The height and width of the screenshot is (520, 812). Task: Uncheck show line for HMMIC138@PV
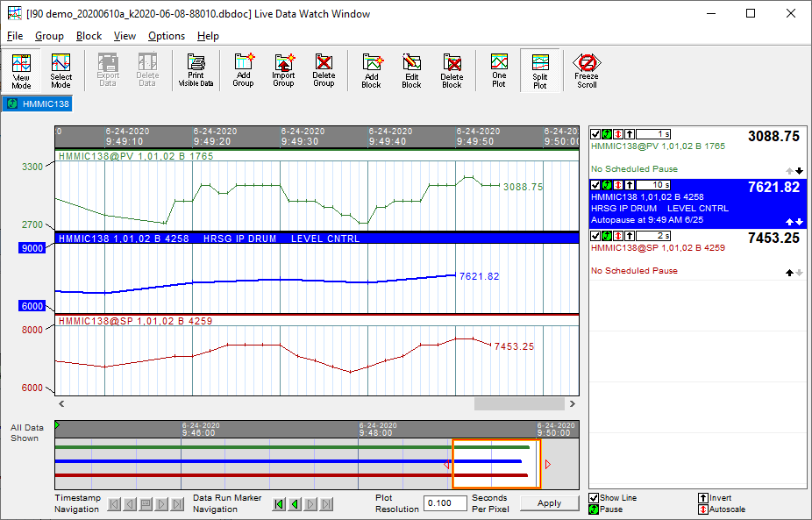[x=596, y=134]
